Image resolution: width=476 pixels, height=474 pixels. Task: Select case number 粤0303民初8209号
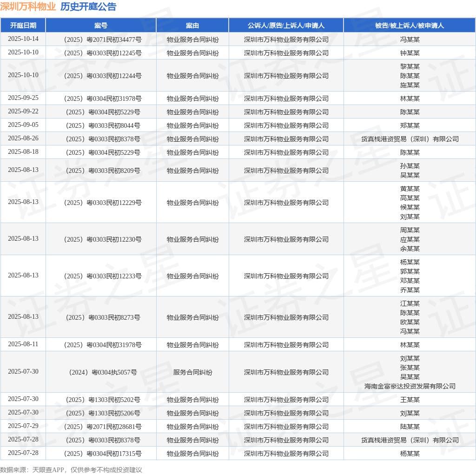[x=103, y=171]
